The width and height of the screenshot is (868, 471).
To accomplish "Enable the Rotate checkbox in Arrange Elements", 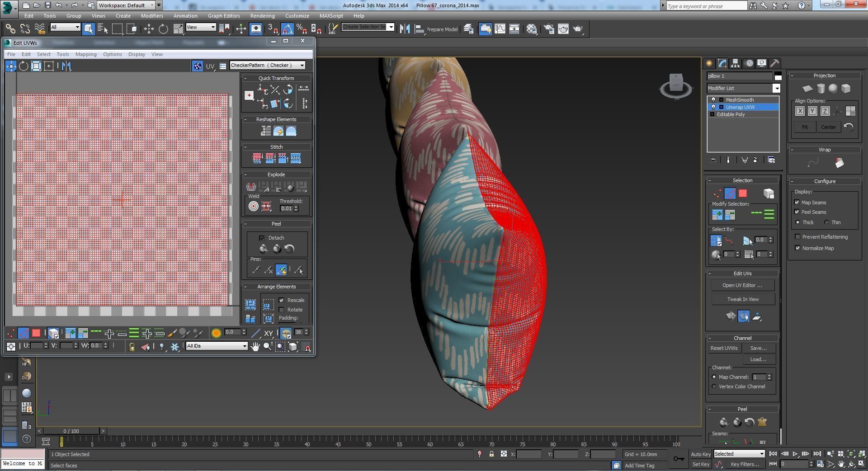I will [282, 310].
